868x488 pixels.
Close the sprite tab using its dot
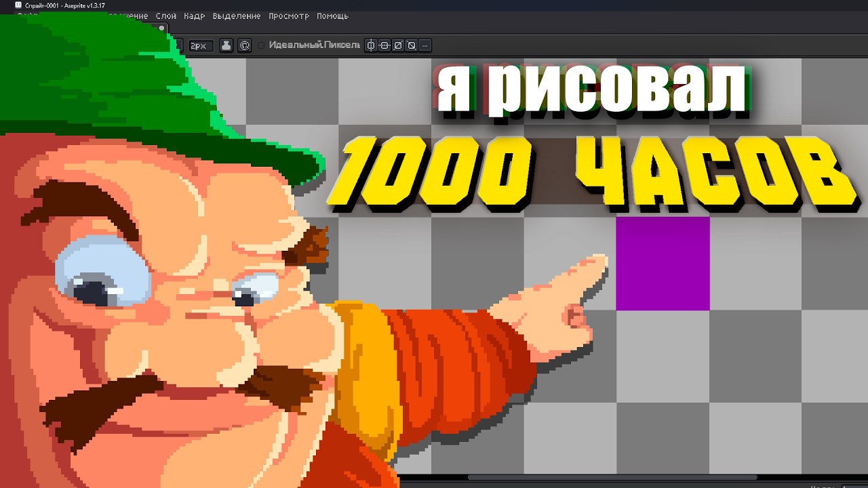161,28
